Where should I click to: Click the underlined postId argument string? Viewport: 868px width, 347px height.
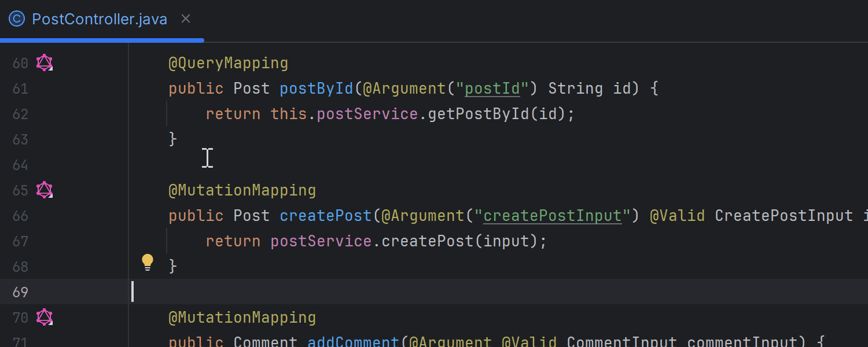(491, 88)
